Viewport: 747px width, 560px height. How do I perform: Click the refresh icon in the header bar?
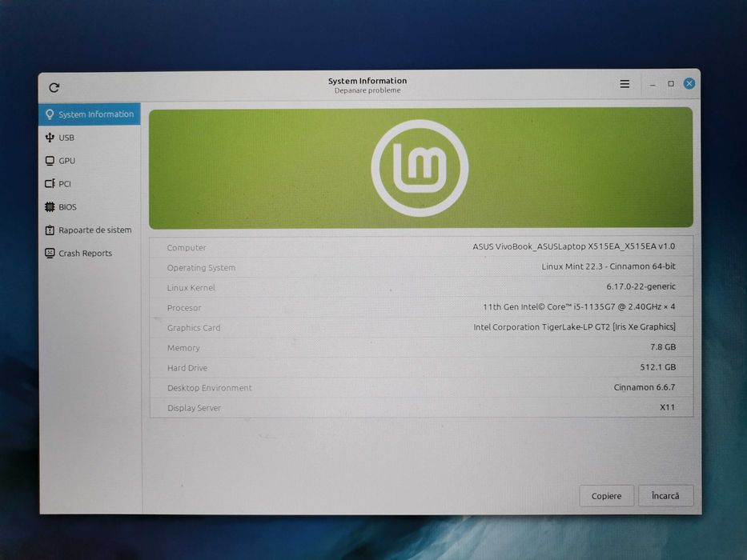(x=54, y=88)
